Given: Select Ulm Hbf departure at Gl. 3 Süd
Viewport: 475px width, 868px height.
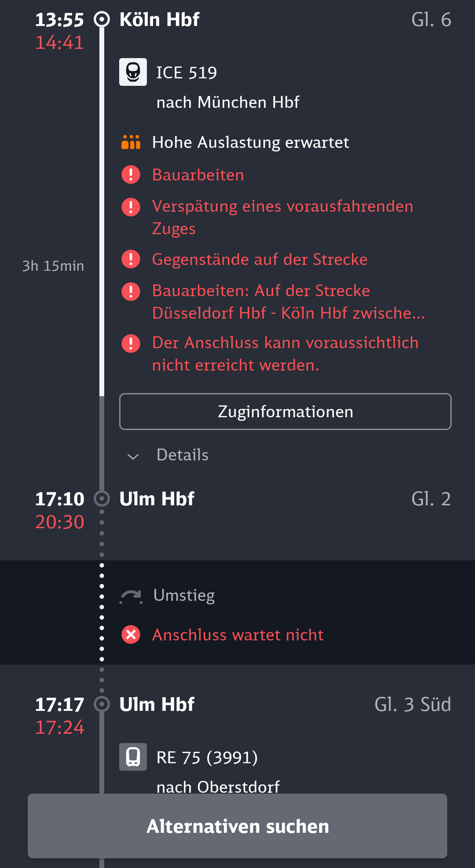Looking at the screenshot, I should pyautogui.click(x=157, y=705).
